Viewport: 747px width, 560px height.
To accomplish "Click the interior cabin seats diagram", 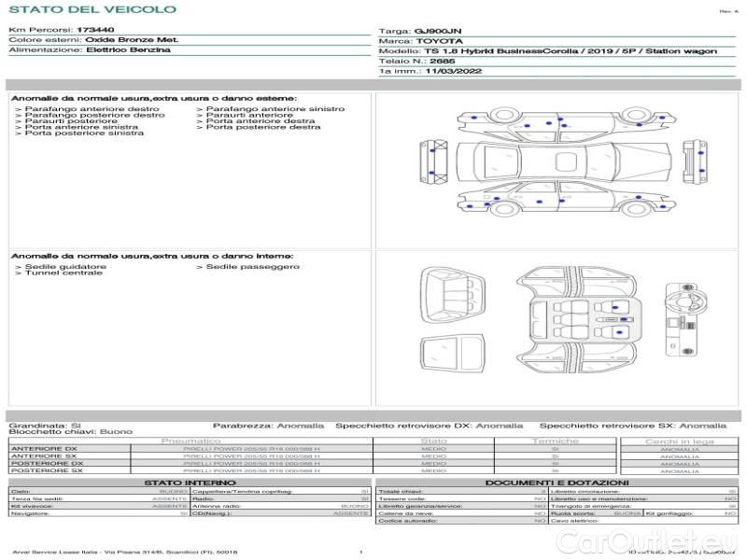I will 573,323.
